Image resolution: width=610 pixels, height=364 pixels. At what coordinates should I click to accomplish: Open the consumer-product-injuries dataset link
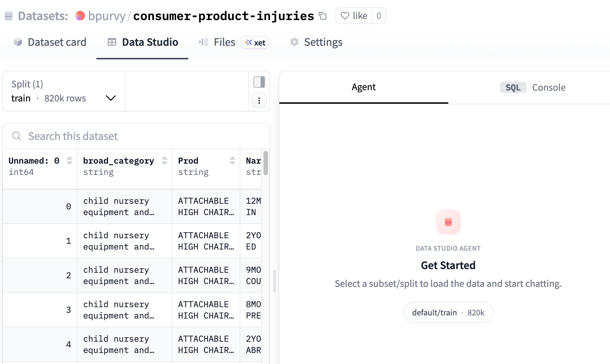pos(224,16)
